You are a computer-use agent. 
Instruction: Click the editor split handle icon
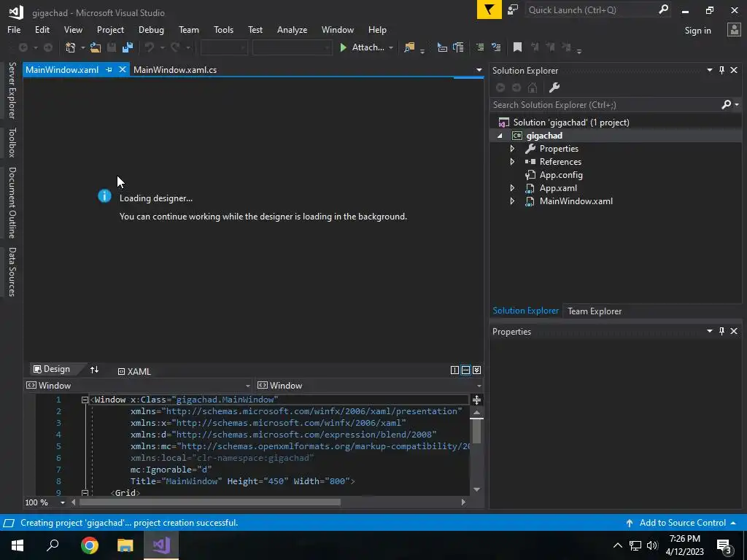(476, 400)
